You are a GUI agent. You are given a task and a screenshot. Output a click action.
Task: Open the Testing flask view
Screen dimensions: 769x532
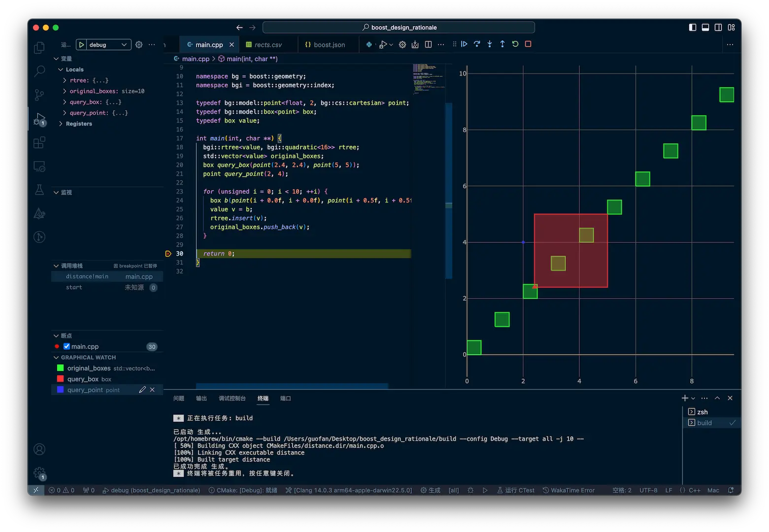tap(39, 190)
